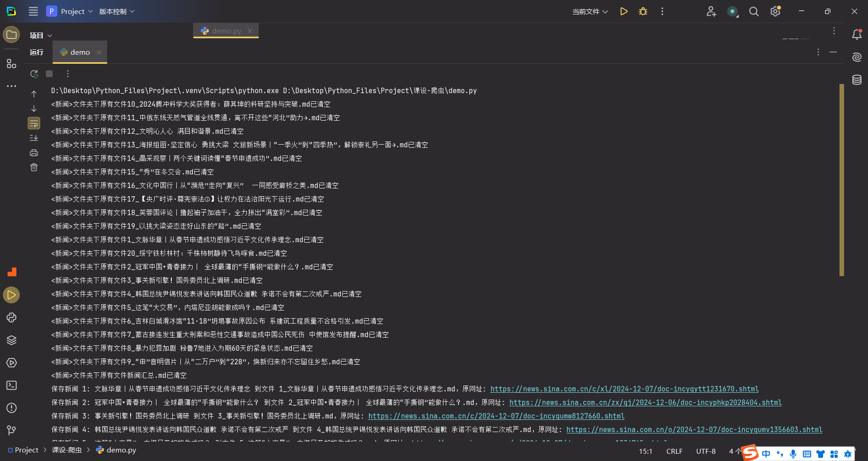The image size is (868, 461).
Task: Click the console vertical scrollbar
Action: coord(841,180)
